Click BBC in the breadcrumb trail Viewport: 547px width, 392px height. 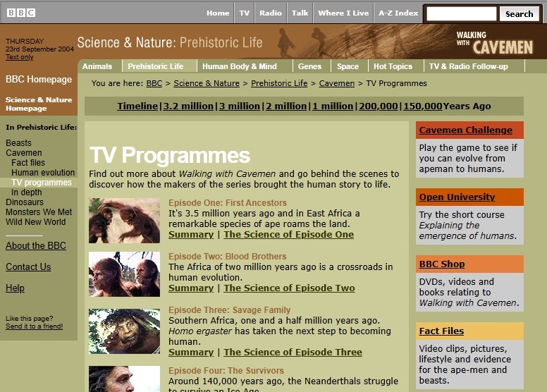(154, 83)
